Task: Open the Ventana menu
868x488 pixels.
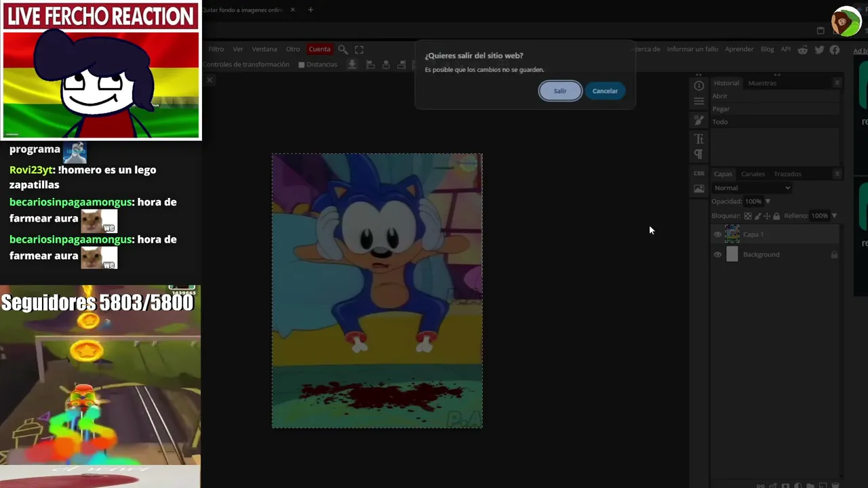Action: (x=264, y=49)
